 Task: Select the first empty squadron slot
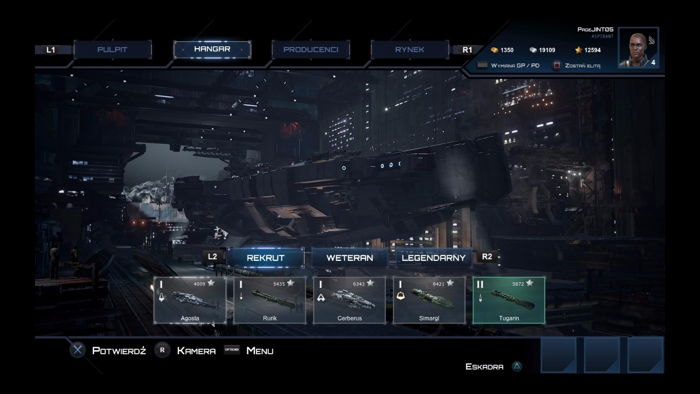(x=558, y=355)
